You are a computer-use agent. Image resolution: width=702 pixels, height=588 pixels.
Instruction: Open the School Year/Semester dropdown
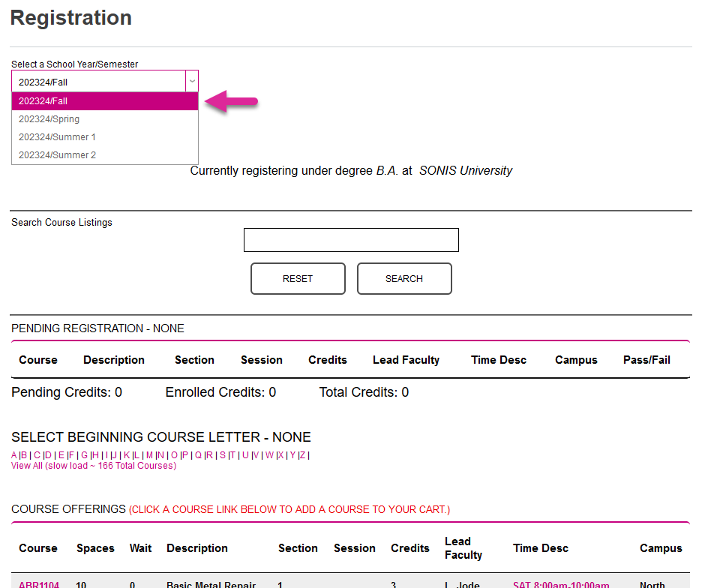tap(192, 81)
